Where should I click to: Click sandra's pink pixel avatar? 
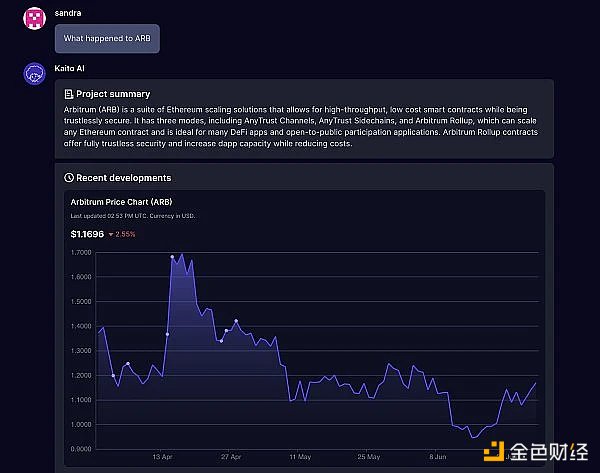34,18
